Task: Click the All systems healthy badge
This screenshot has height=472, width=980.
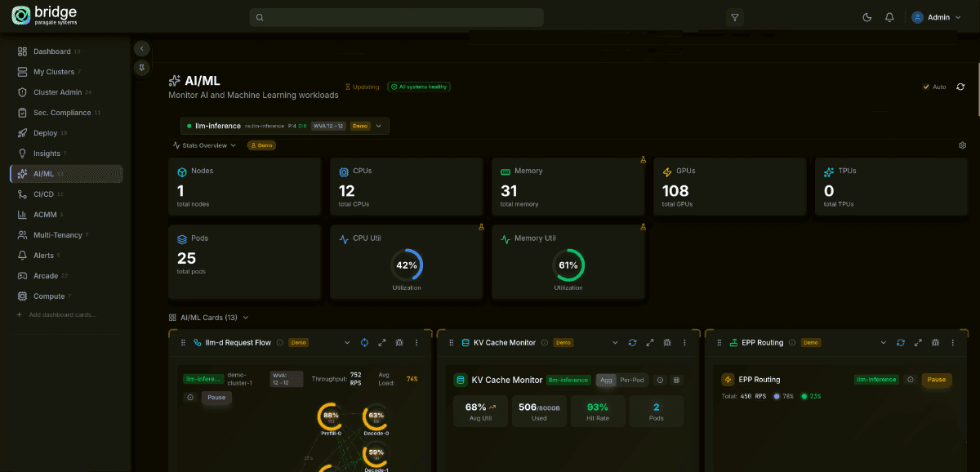Action: coord(419,87)
